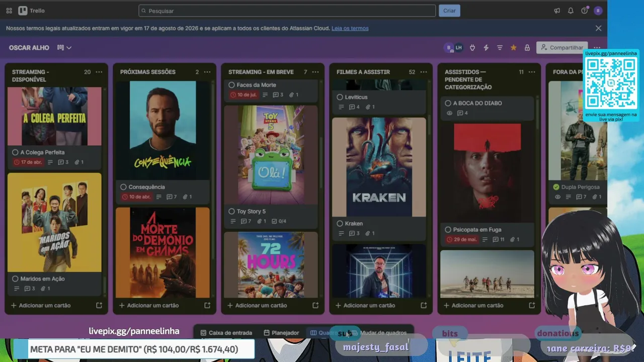Click Psicopata em Fuga comments badge 11
This screenshot has height=362, width=644.
[499, 239]
